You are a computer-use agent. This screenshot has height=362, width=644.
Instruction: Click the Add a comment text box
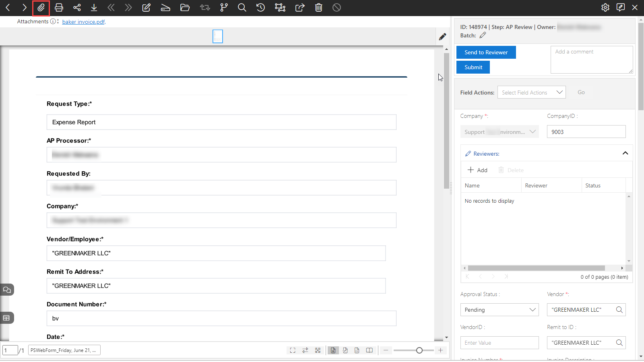tap(592, 60)
